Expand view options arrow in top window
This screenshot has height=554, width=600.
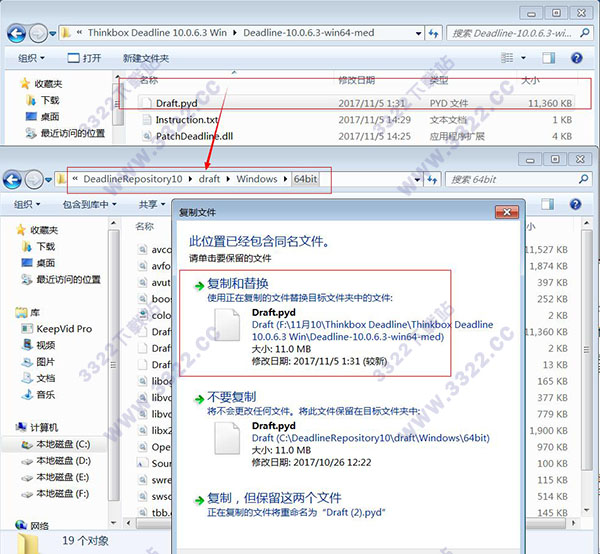click(x=523, y=58)
